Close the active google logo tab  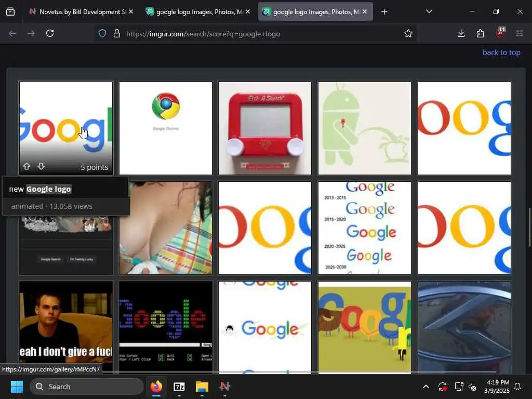[365, 11]
